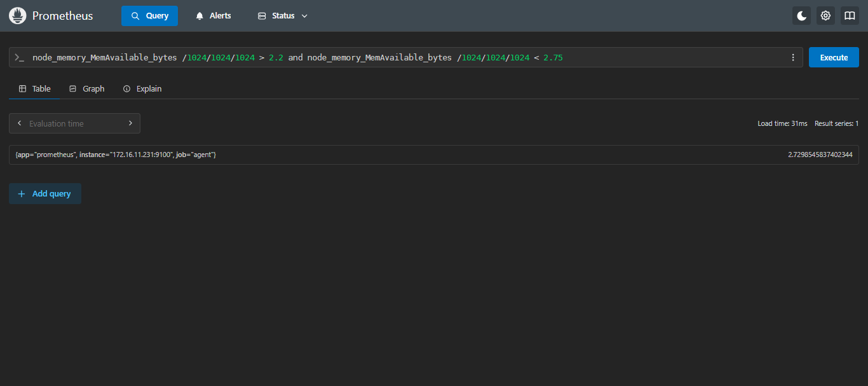Open query options three-dot menu
The image size is (868, 386).
[792, 57]
